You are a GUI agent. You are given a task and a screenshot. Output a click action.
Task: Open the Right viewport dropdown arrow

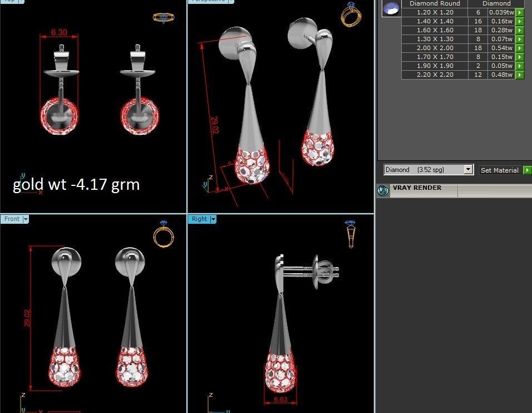[x=213, y=219]
